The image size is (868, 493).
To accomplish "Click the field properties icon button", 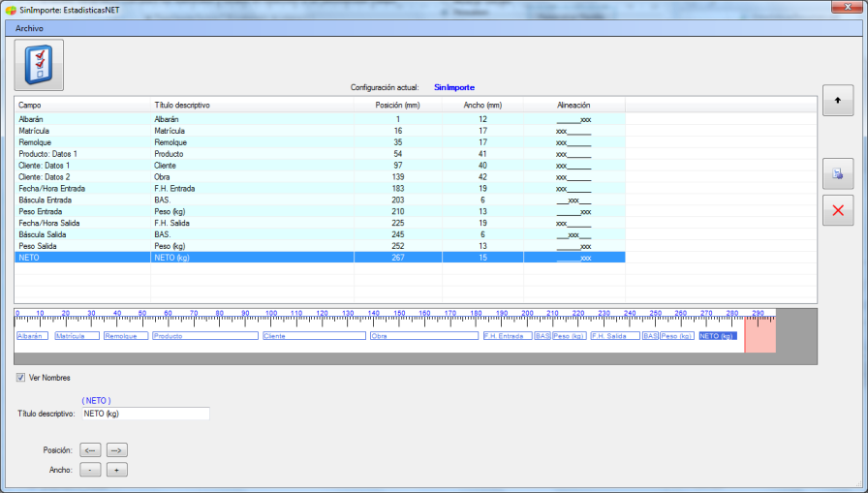I will 838,173.
